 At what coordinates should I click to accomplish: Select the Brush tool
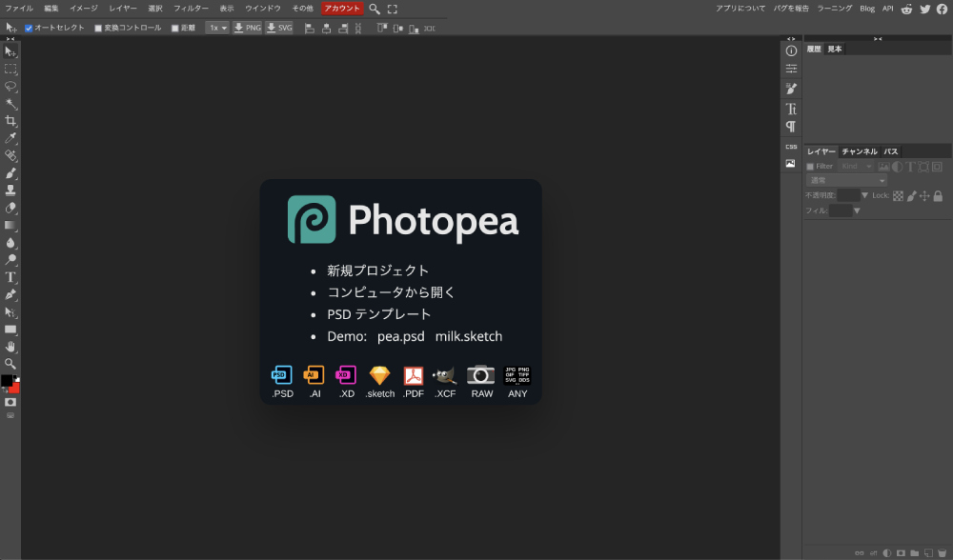point(10,173)
